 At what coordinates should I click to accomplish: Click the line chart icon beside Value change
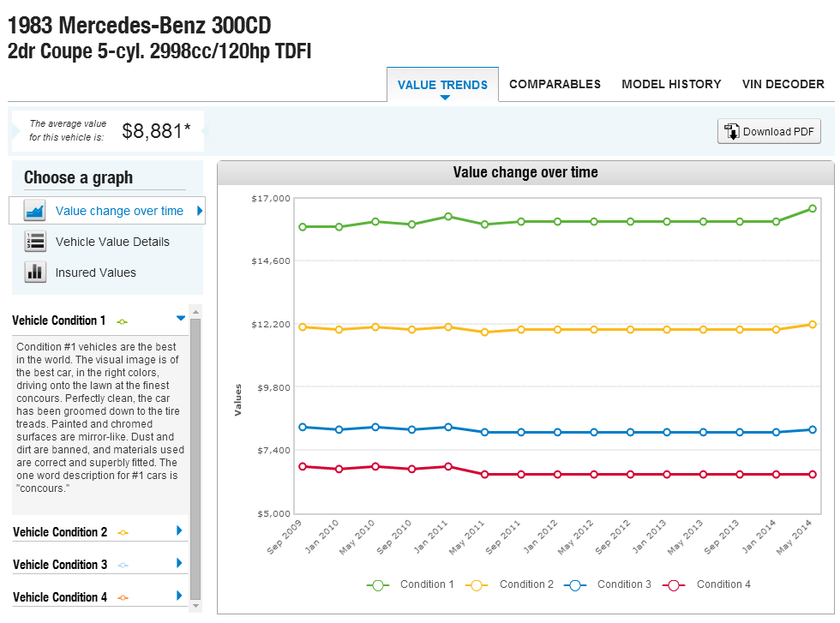coord(34,211)
